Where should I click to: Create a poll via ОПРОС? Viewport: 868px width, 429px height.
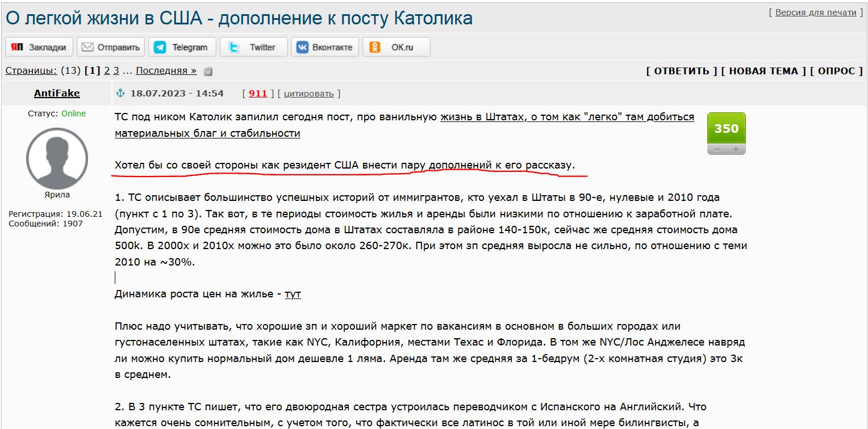pyautogui.click(x=837, y=71)
